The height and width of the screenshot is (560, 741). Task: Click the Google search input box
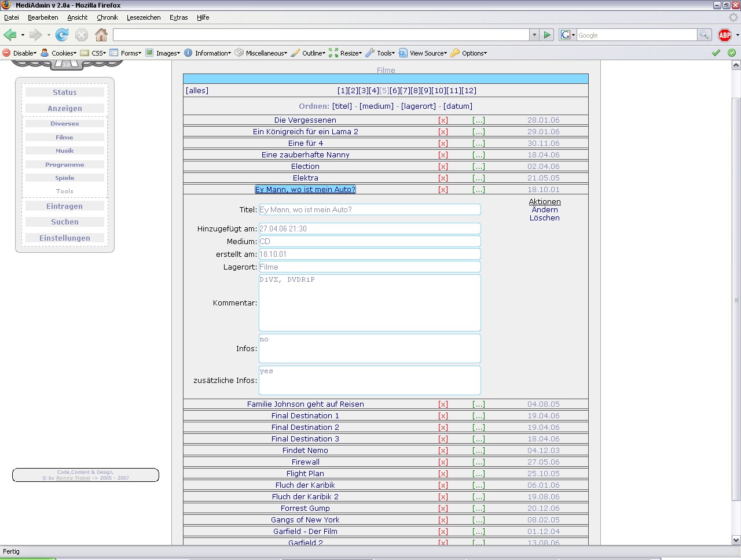(x=637, y=35)
